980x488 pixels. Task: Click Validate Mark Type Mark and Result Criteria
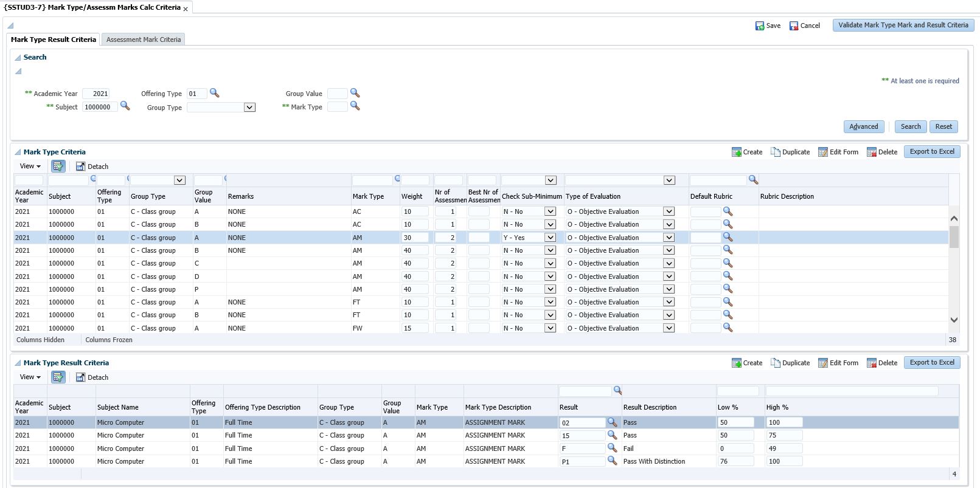[x=903, y=25]
